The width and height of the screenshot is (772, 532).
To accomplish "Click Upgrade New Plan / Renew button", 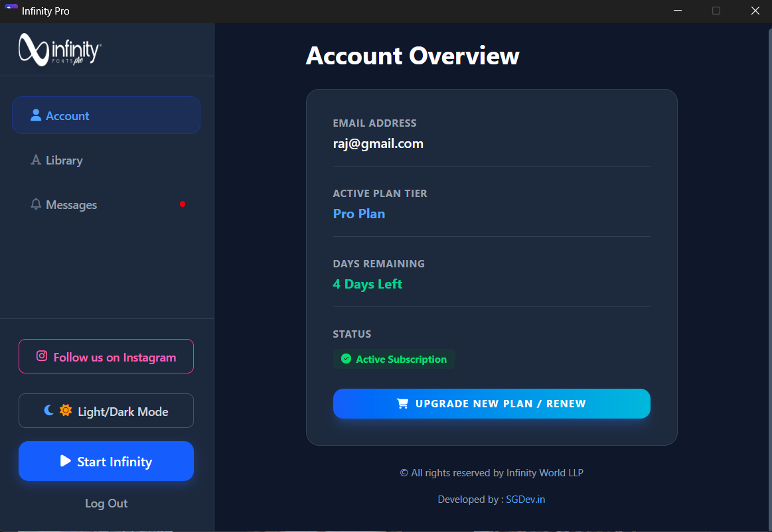I will (491, 403).
